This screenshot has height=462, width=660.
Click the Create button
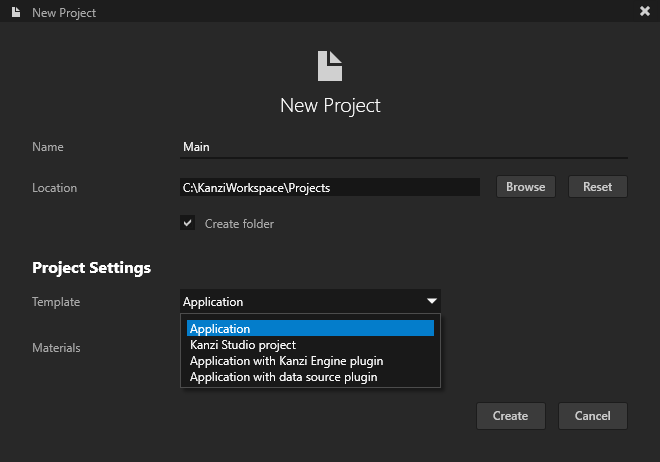point(510,415)
